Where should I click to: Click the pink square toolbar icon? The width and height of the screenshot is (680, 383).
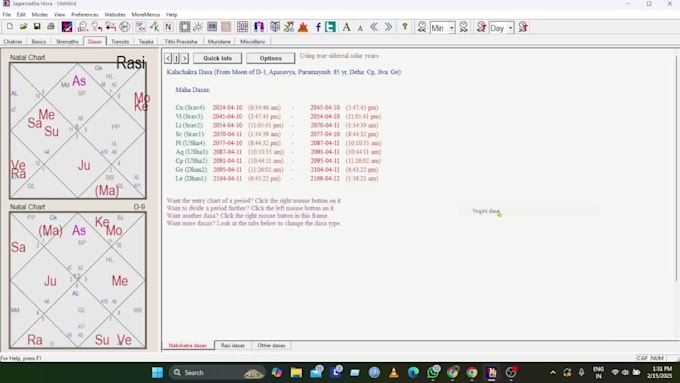tap(226, 27)
